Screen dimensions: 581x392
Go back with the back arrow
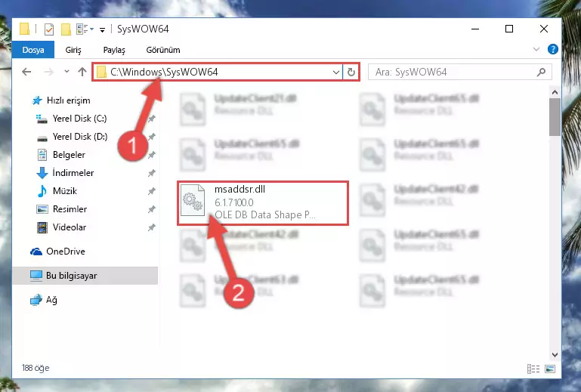pos(26,72)
